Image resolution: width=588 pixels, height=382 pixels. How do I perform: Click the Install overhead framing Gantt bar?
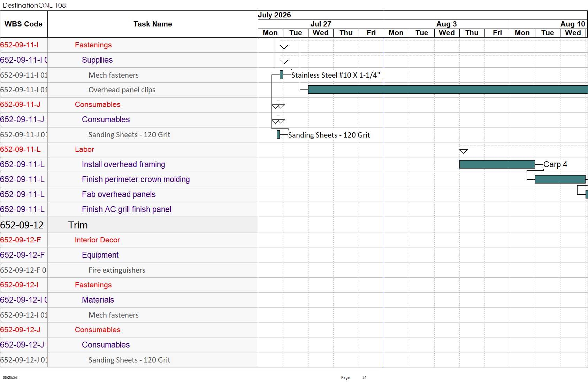(497, 164)
